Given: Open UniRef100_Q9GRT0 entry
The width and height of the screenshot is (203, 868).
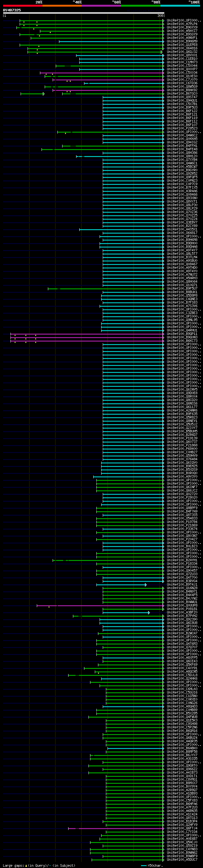Looking at the screenshot, I should click(x=182, y=765).
